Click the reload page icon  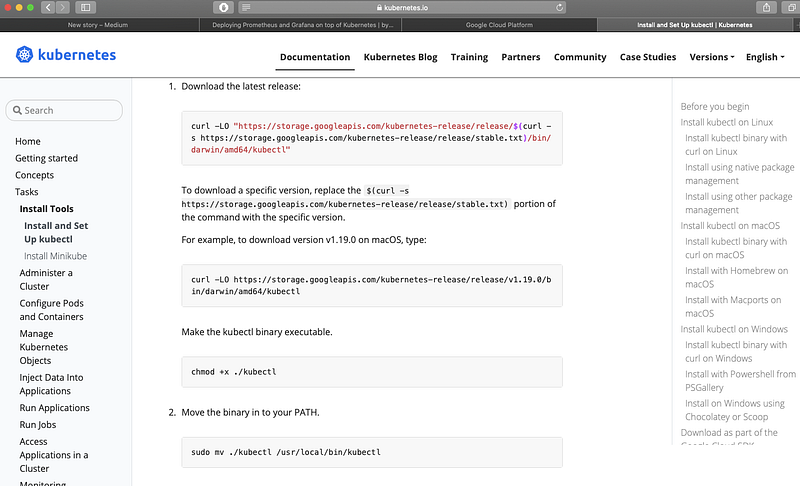559,7
